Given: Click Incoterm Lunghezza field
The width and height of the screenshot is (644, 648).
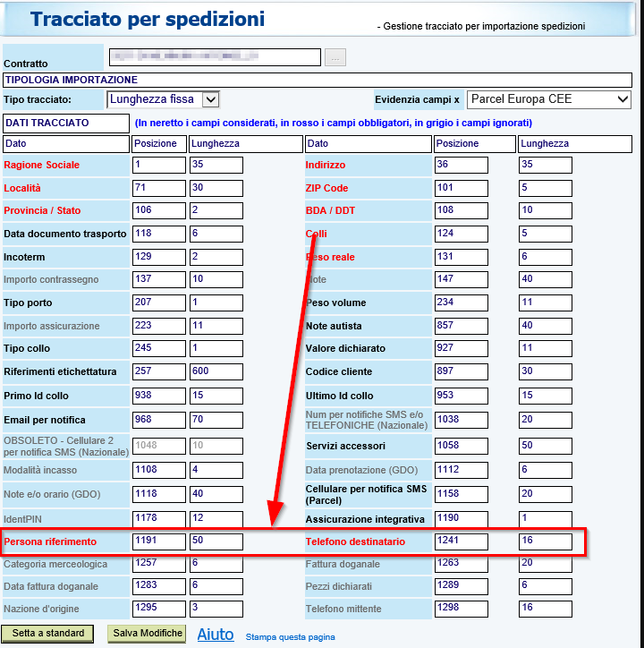Looking at the screenshot, I should pos(216,257).
